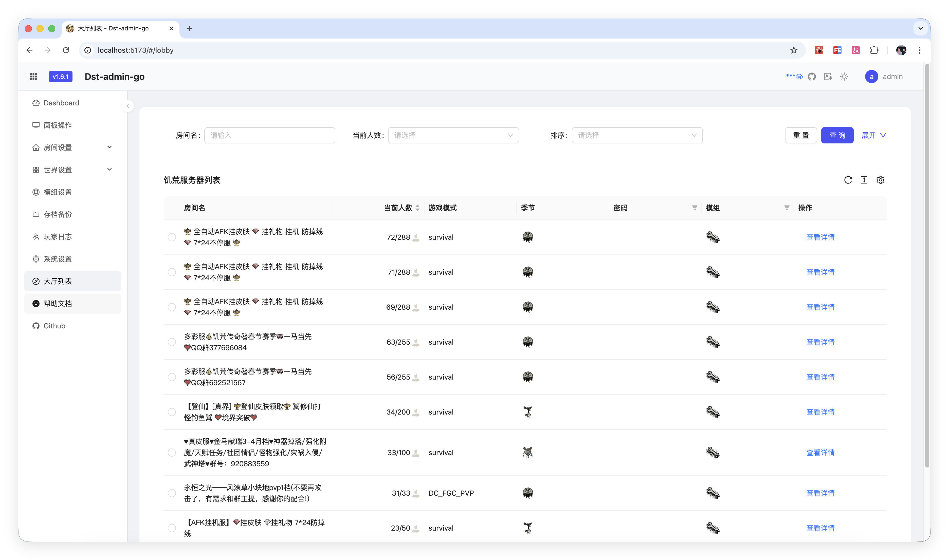This screenshot has width=949, height=560.
Task: Close the 大厅列表 browser tab
Action: (171, 28)
